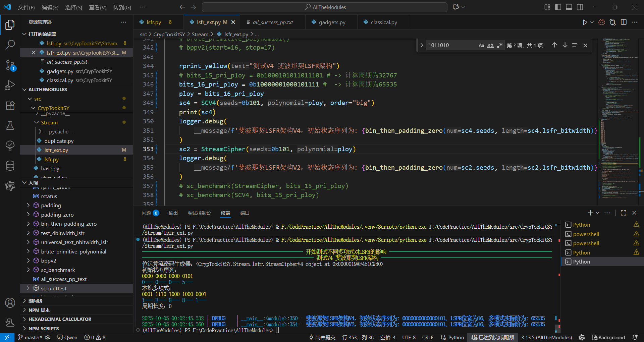644x342 pixels.
Task: Split the editor to the right
Action: point(624,22)
